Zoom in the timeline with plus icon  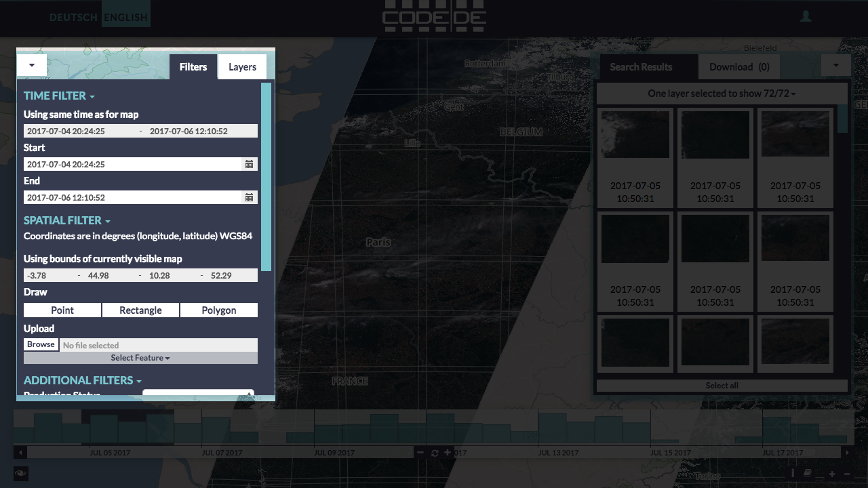click(x=448, y=453)
